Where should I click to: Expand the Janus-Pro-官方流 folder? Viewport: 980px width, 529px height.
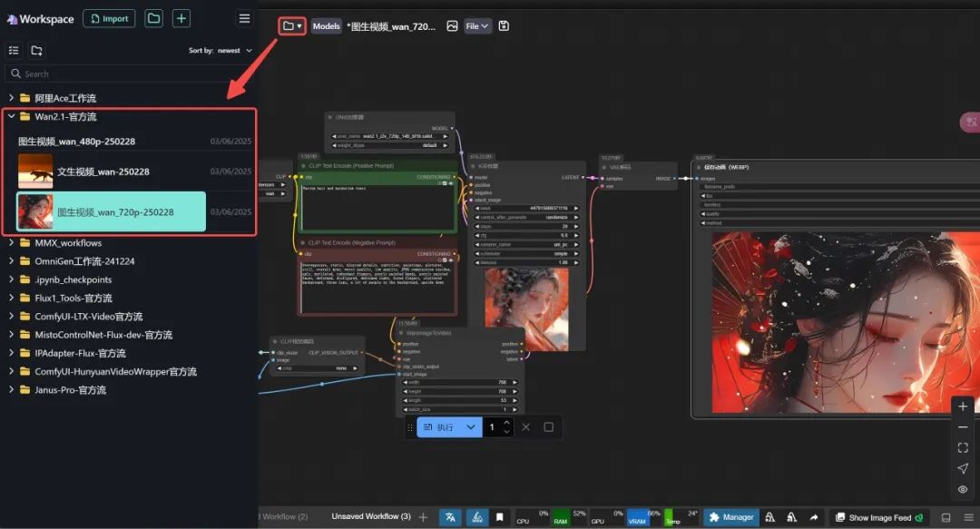tap(11, 389)
